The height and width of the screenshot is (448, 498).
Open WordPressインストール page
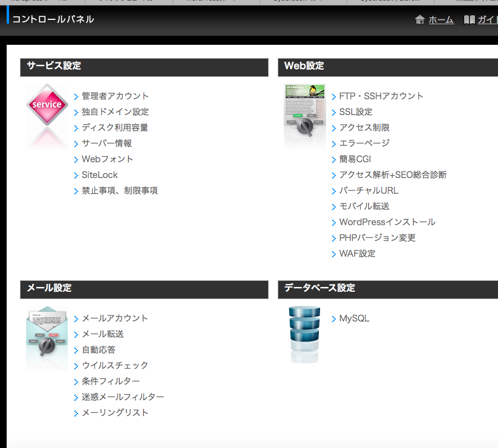click(x=387, y=222)
